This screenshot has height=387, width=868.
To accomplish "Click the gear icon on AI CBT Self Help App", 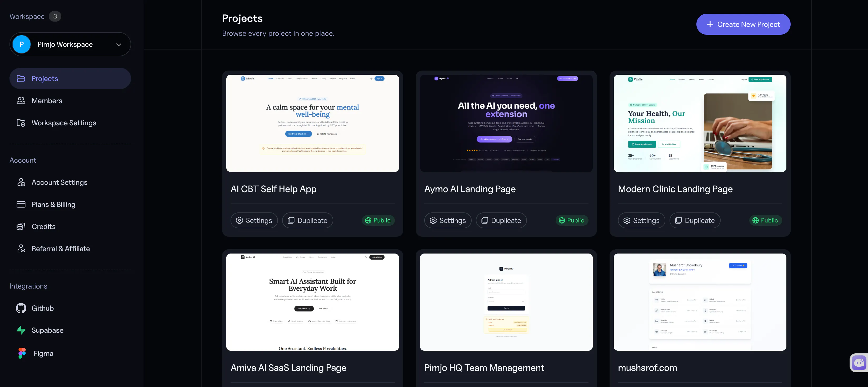I will 239,220.
